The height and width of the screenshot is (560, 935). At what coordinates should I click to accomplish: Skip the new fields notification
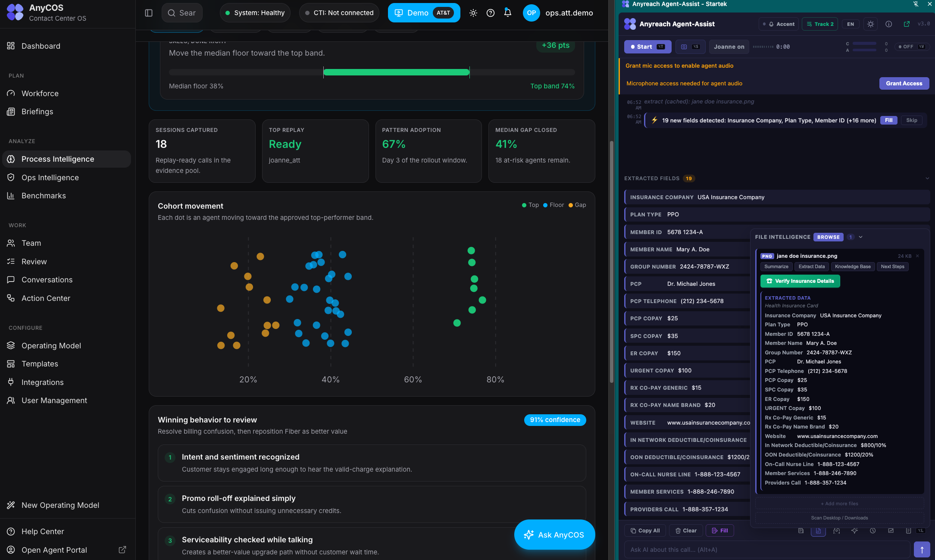[x=911, y=120]
